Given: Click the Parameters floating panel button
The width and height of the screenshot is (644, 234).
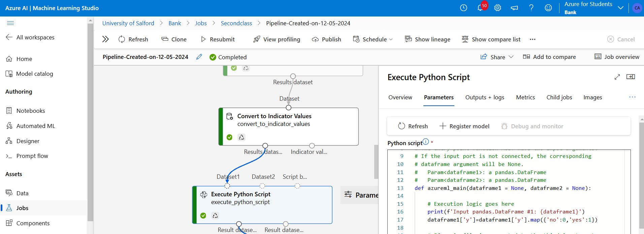Looking at the screenshot, I should (x=359, y=195).
